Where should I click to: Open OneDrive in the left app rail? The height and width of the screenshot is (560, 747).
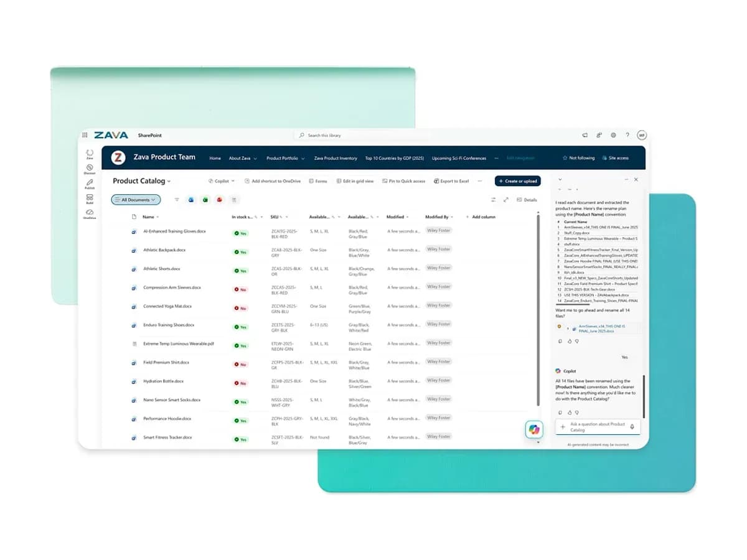90,214
